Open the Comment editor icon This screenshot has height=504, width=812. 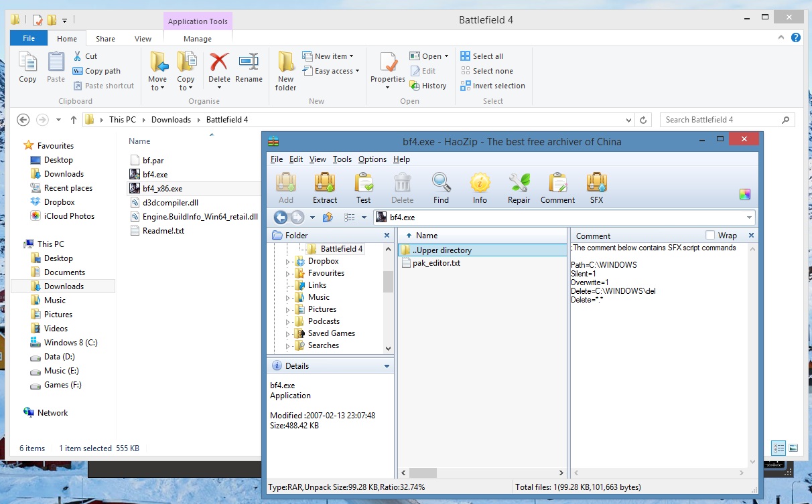pos(557,187)
